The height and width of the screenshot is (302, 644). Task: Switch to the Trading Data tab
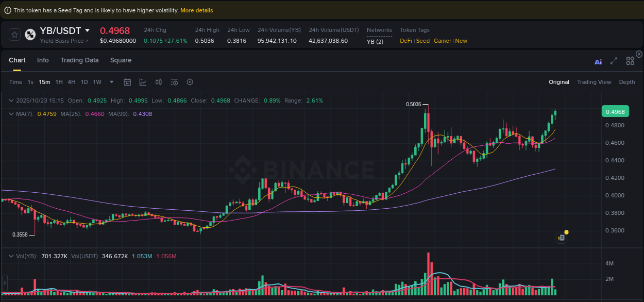click(79, 60)
